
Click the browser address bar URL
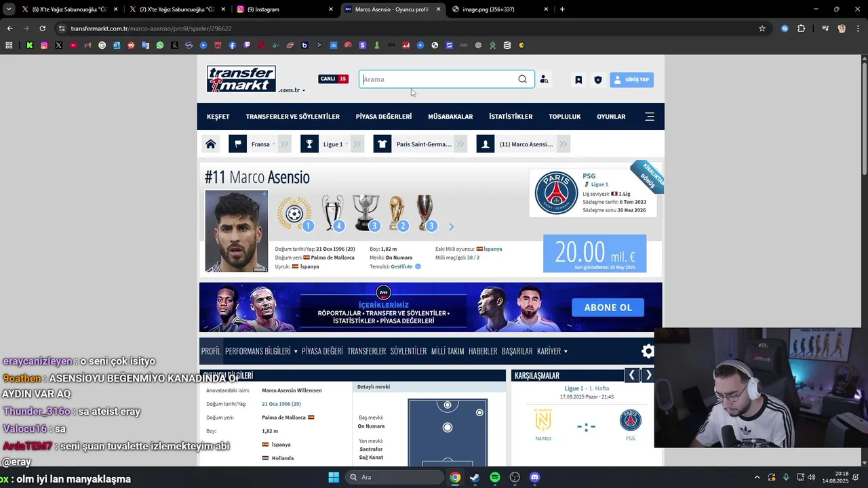pos(151,28)
